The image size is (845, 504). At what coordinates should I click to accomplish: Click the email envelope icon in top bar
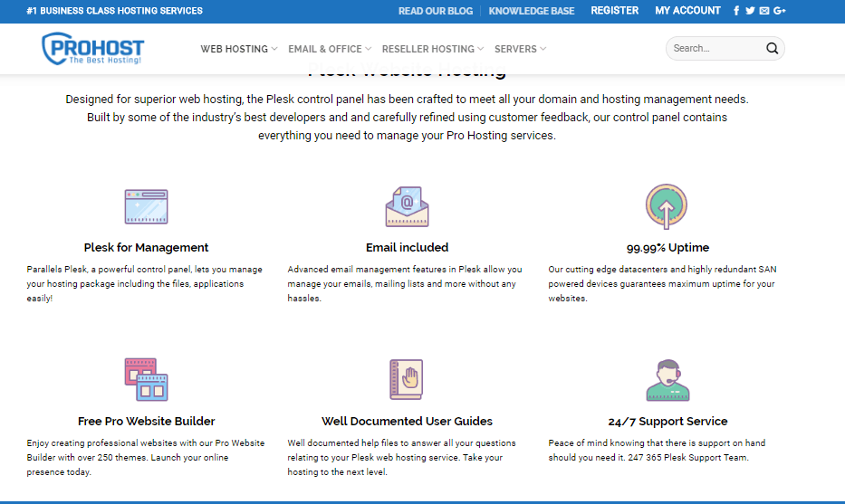coord(764,11)
